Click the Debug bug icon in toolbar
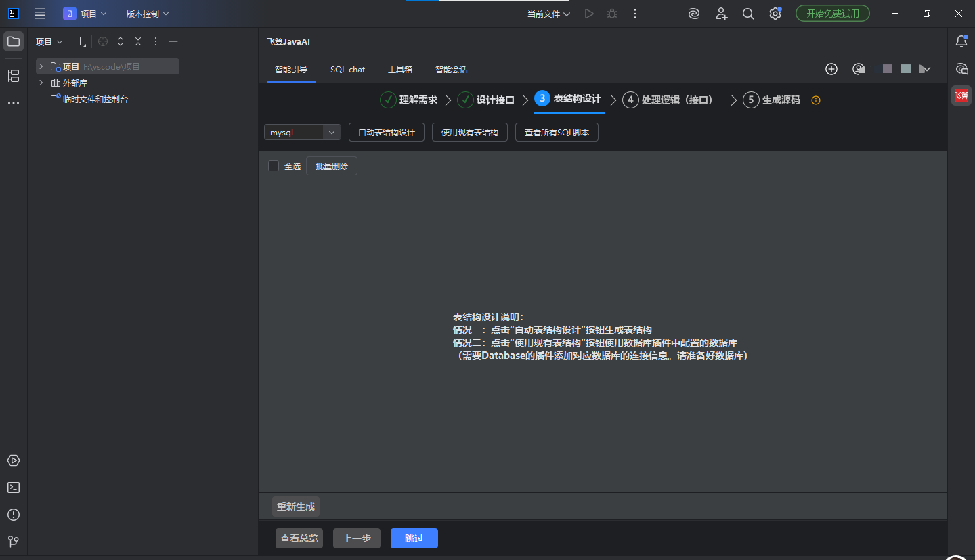 [x=612, y=14]
